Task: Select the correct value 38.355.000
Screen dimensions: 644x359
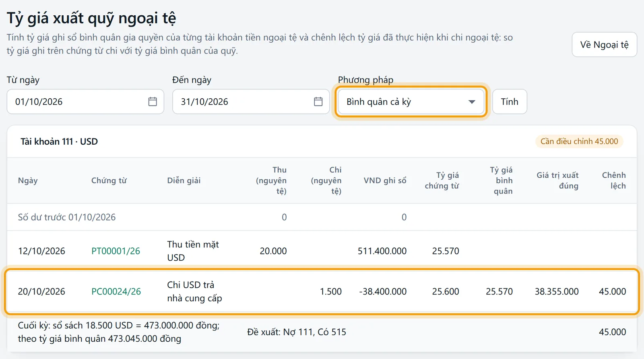Action: pos(557,291)
